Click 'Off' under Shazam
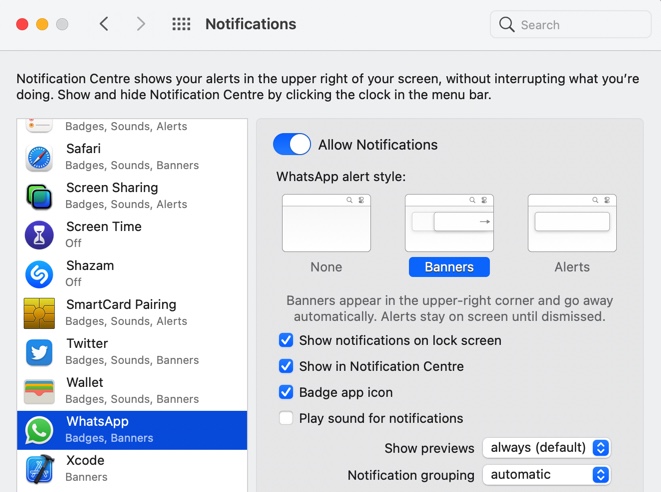 (x=73, y=282)
